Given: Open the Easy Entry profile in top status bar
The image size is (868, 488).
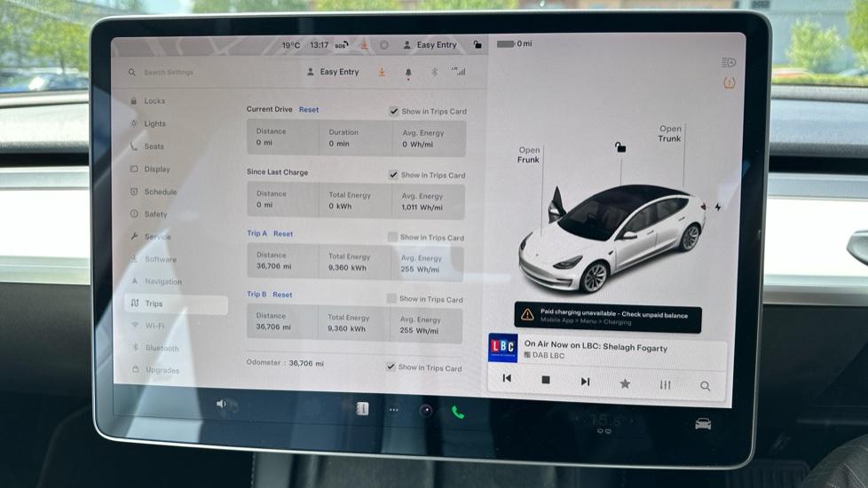Looking at the screenshot, I should (x=430, y=45).
